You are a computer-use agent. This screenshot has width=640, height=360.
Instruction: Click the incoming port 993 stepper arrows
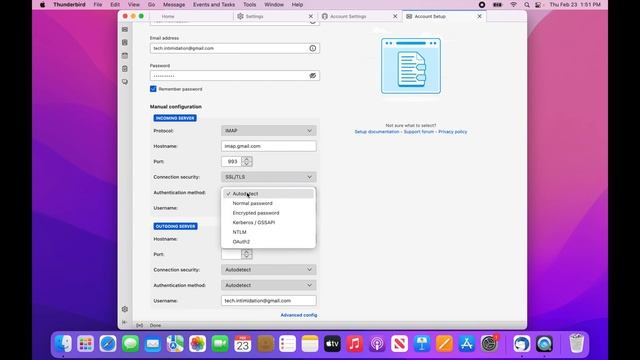(247, 162)
